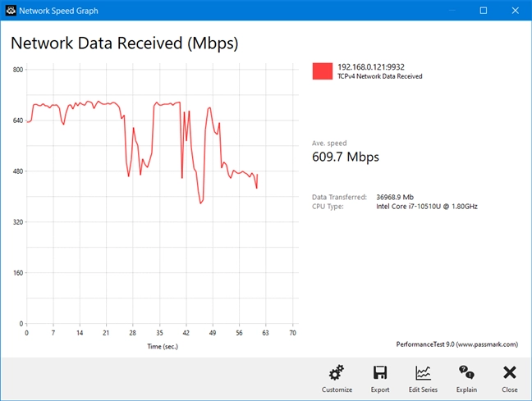The image size is (532, 401).
Task: Click the Intel Core i7-10510U CPU value
Action: [426, 207]
